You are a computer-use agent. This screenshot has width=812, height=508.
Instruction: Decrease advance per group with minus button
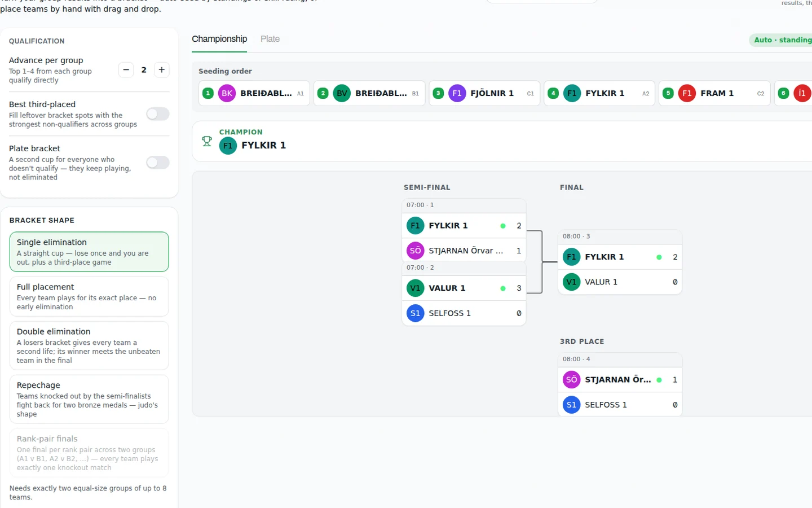(x=126, y=70)
